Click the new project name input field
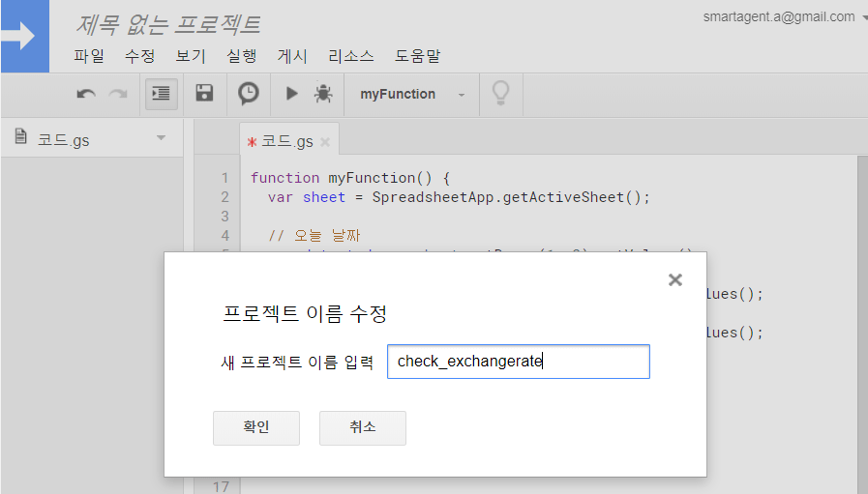This screenshot has width=868, height=494. pos(518,362)
